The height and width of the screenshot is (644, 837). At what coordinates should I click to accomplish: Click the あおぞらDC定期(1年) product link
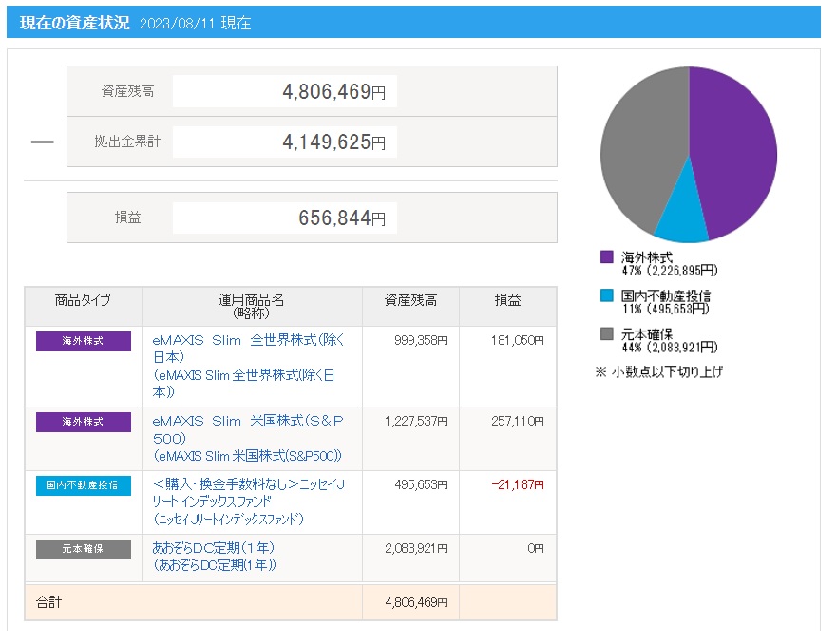[214, 548]
